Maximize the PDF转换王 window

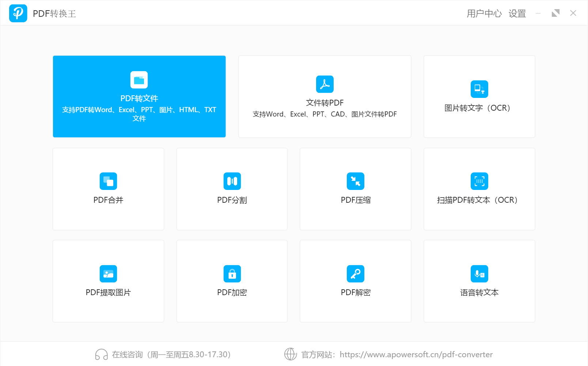click(555, 14)
